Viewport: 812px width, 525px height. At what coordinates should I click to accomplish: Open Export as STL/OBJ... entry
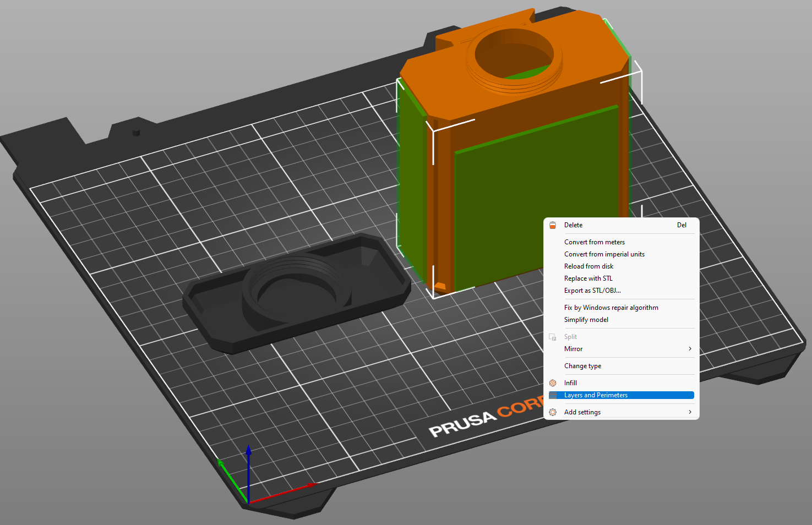(x=592, y=291)
